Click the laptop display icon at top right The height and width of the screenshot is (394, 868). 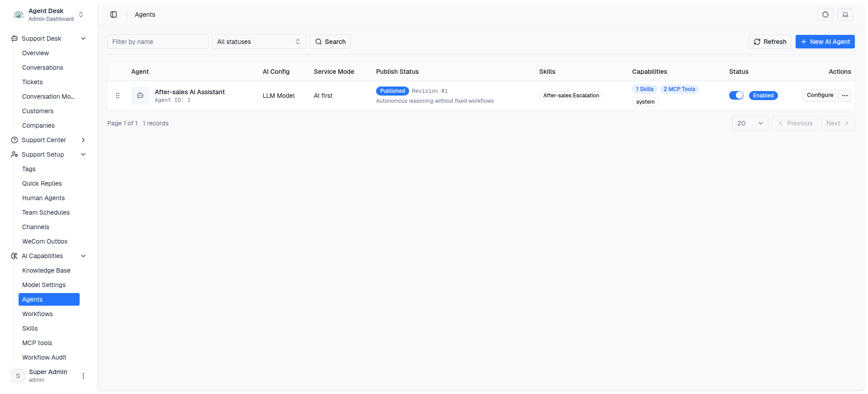[845, 14]
